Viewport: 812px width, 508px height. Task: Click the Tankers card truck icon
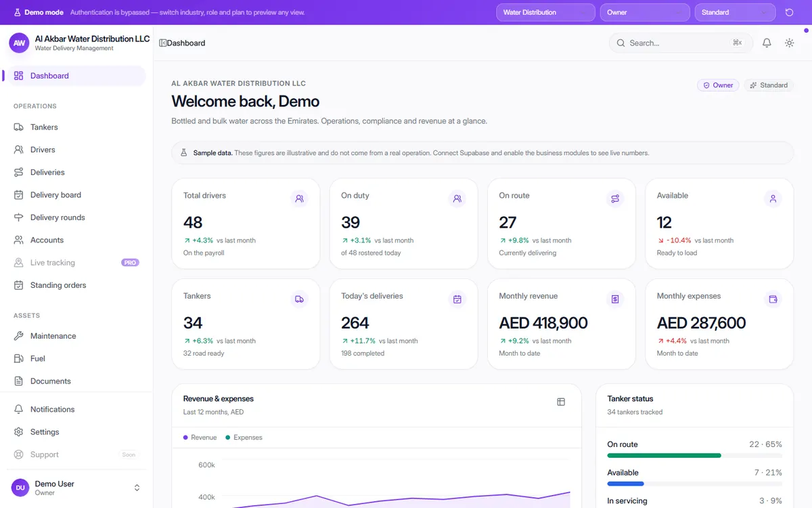(299, 299)
